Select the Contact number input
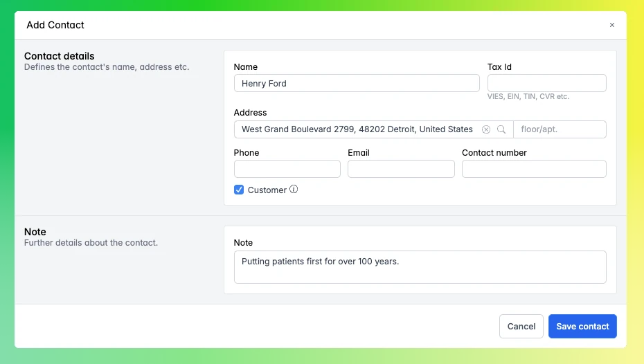The image size is (644, 364). pyautogui.click(x=534, y=169)
